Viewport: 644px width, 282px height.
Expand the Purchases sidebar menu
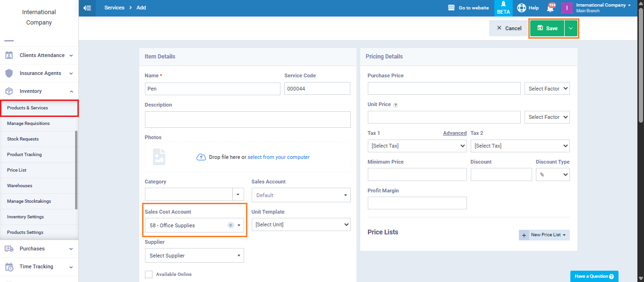point(39,249)
